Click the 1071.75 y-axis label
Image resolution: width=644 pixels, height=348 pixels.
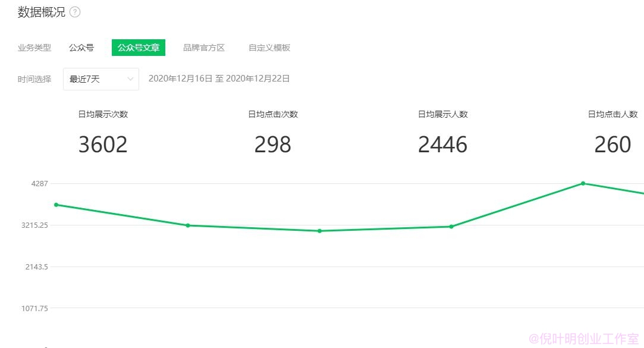tap(34, 308)
